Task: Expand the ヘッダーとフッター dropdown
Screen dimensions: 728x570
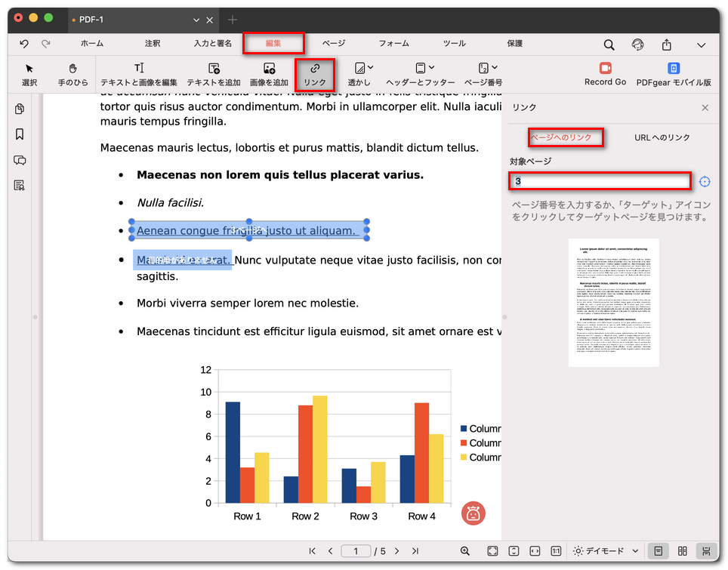Action: [420, 74]
